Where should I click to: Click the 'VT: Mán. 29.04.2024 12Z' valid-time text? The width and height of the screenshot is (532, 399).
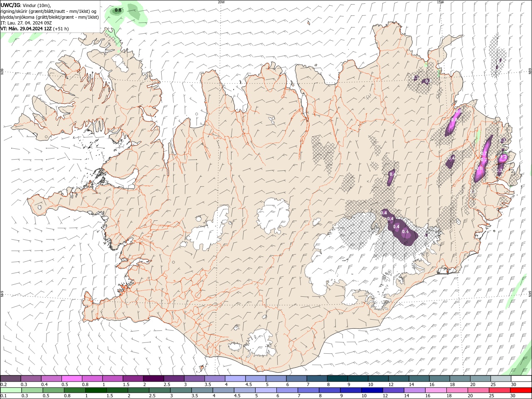tap(26, 29)
